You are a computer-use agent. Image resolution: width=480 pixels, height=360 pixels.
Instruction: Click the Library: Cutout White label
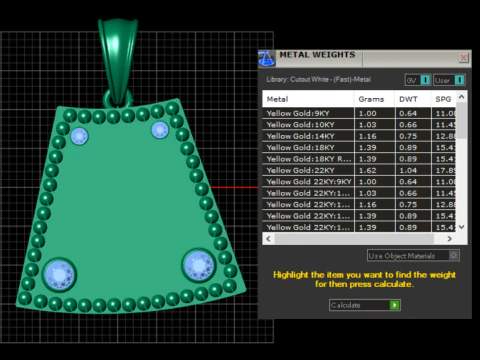318,80
